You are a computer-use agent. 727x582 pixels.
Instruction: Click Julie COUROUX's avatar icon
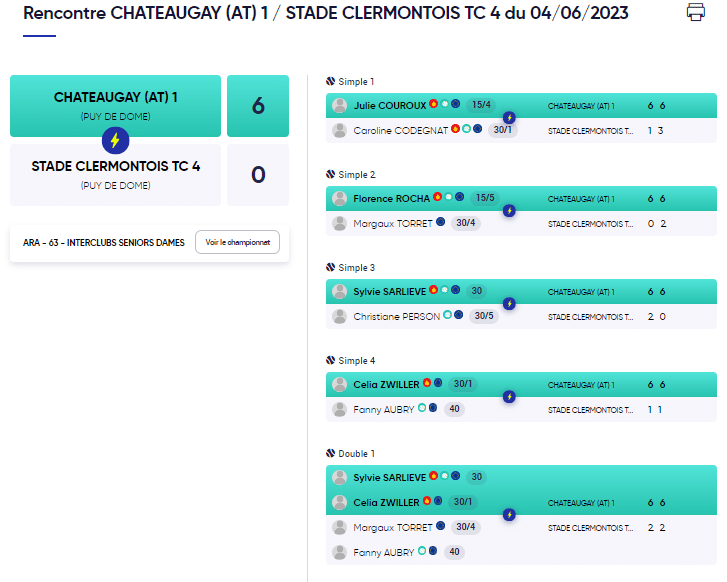click(339, 106)
